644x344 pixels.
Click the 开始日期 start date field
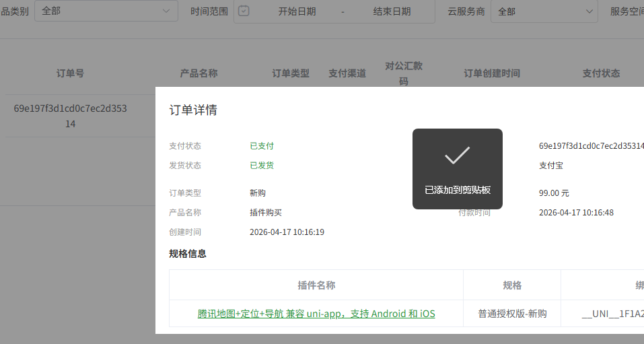pos(297,11)
